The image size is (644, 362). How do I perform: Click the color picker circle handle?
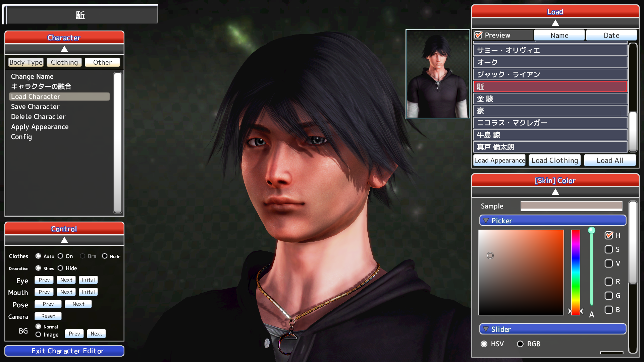(x=490, y=256)
